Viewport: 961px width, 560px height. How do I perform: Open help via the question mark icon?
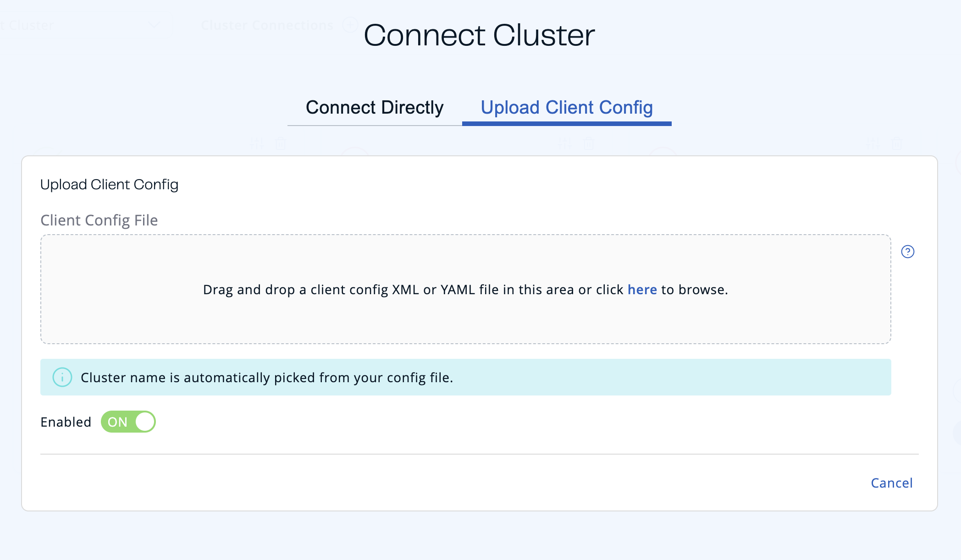pos(908,252)
